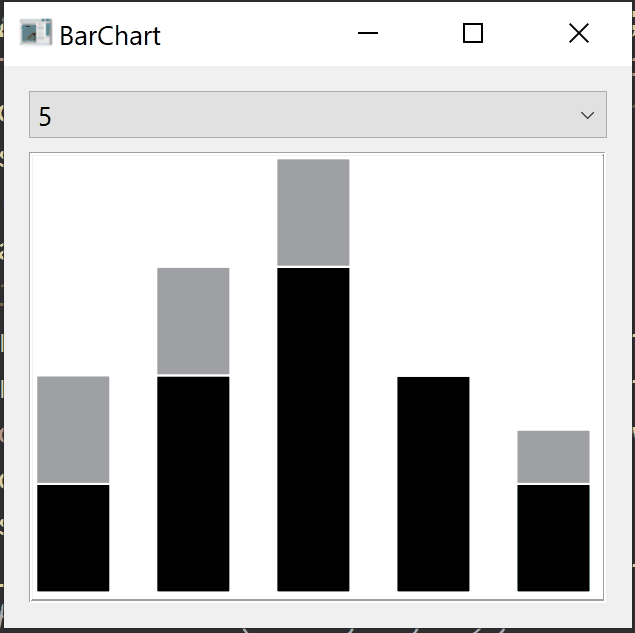This screenshot has height=633, width=635.
Task: Click the BarChart title text
Action: 110,36
